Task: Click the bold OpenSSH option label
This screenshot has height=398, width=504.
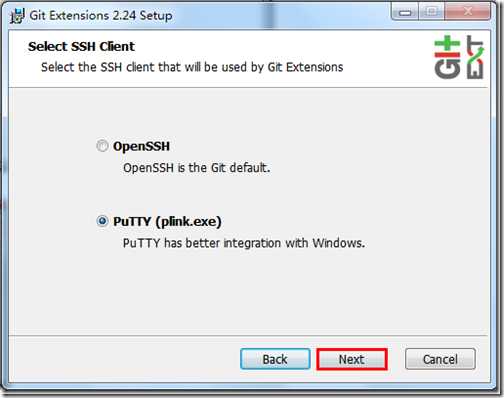Action: coord(141,146)
